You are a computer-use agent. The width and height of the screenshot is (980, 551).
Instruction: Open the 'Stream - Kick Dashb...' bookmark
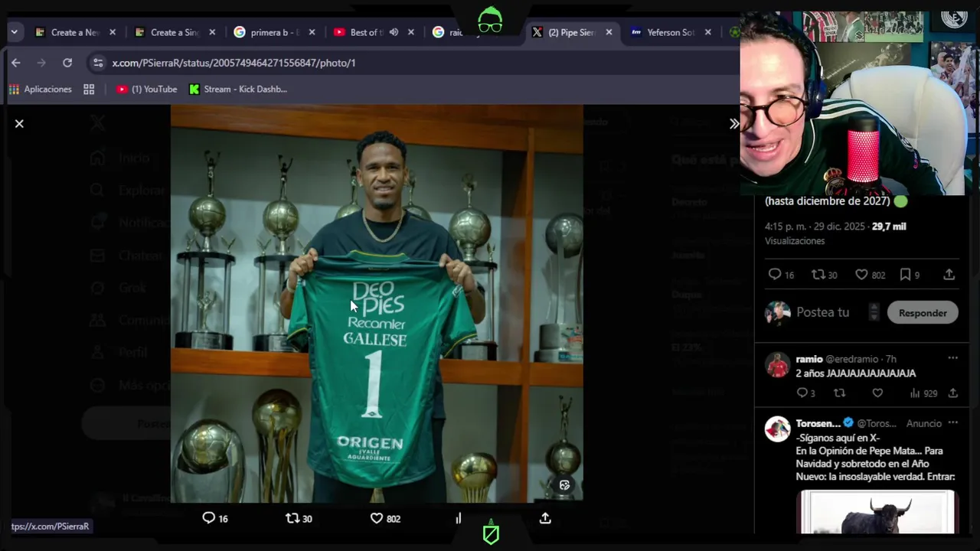pos(238,90)
